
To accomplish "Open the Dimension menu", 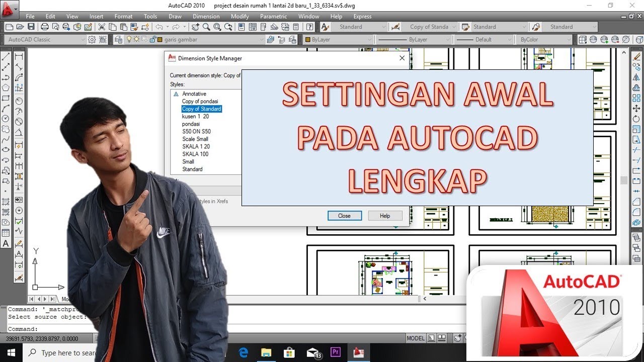I will click(206, 16).
